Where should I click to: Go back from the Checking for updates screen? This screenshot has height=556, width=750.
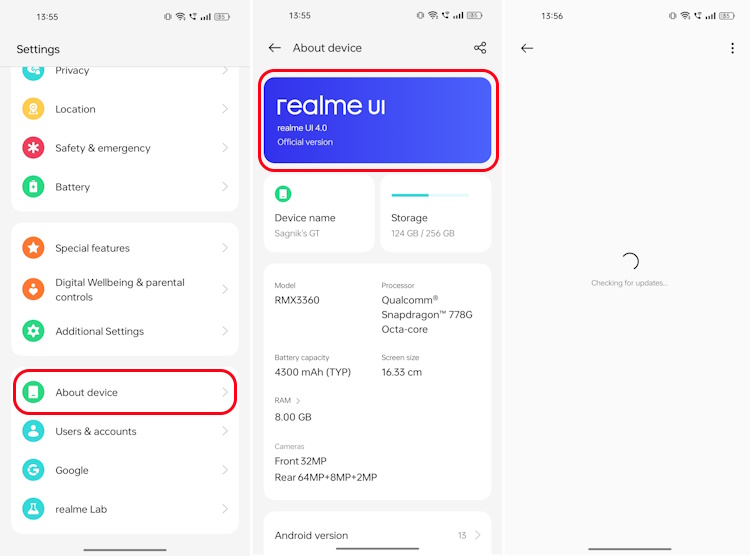(x=527, y=48)
